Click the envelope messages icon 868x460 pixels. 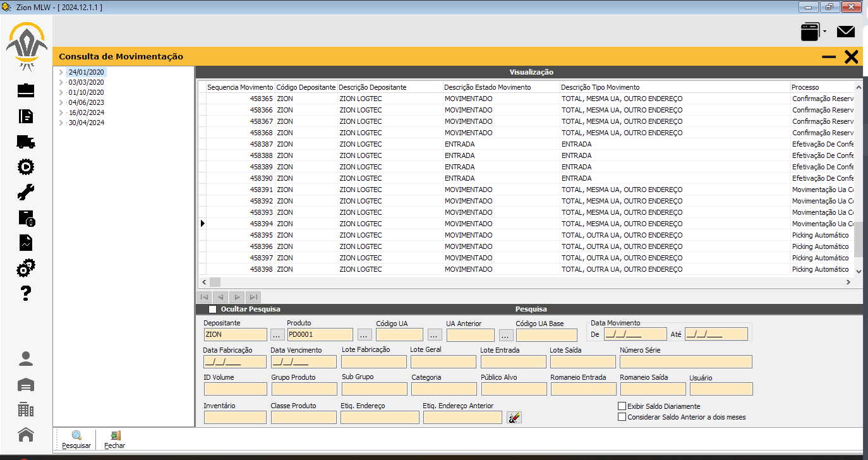click(x=845, y=32)
